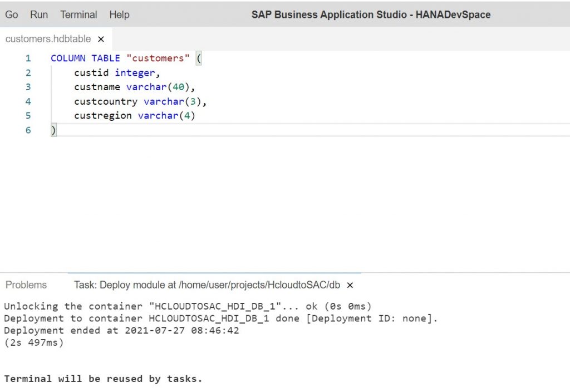
Task: Switch to the Problems panel tab
Action: (x=26, y=285)
